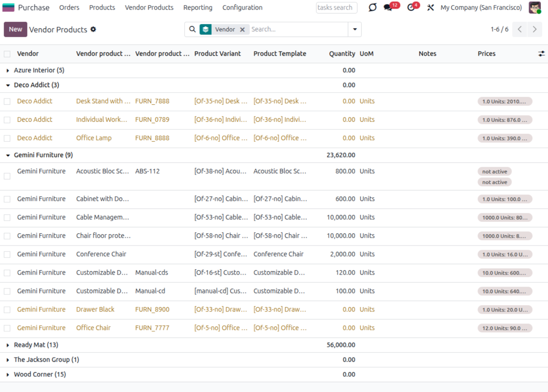Open the Vendor Products gear settings
This screenshot has width=548, height=392.
[93, 30]
